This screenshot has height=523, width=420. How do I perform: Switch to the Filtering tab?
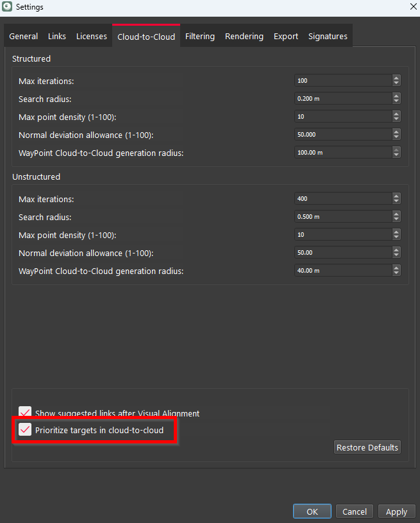click(x=199, y=37)
